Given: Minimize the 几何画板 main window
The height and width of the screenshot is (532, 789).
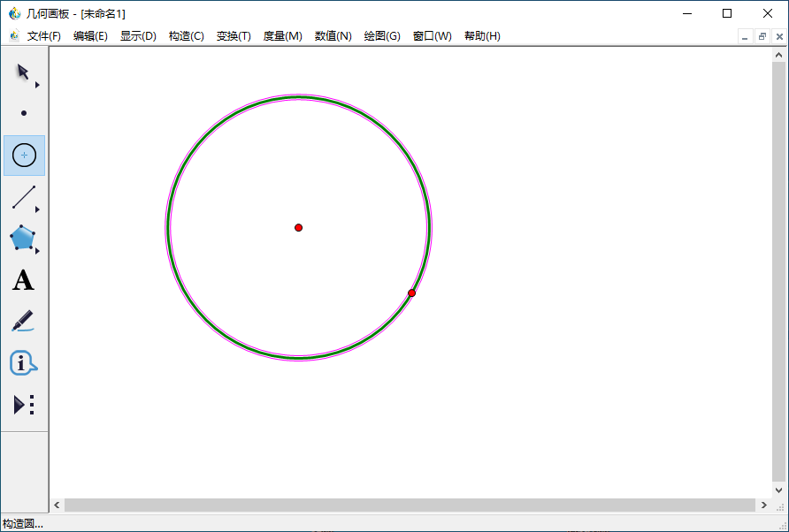Looking at the screenshot, I should pyautogui.click(x=687, y=13).
